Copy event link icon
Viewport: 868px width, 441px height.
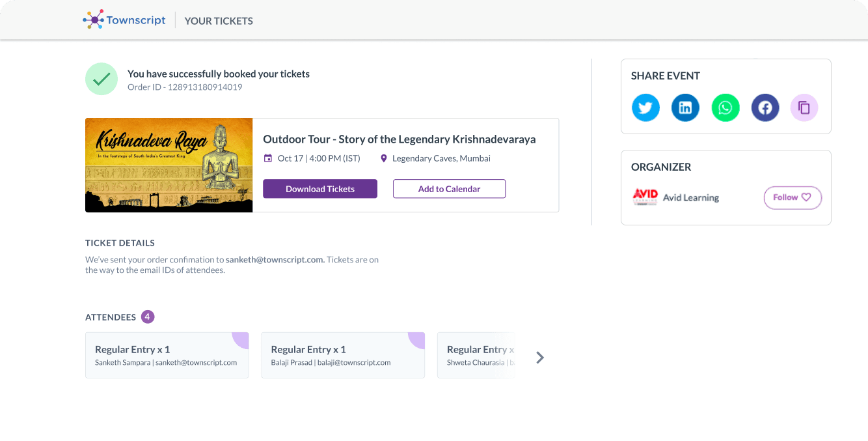pos(804,107)
